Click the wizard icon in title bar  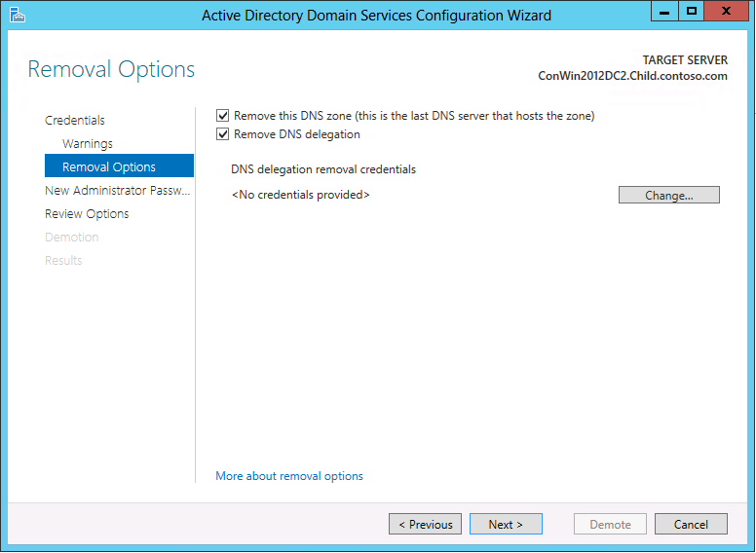coord(17,15)
